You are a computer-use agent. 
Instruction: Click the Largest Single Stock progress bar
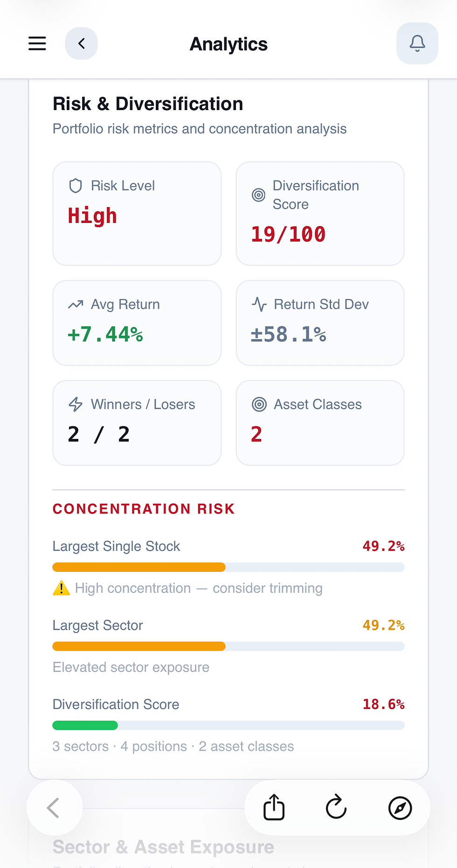click(228, 567)
